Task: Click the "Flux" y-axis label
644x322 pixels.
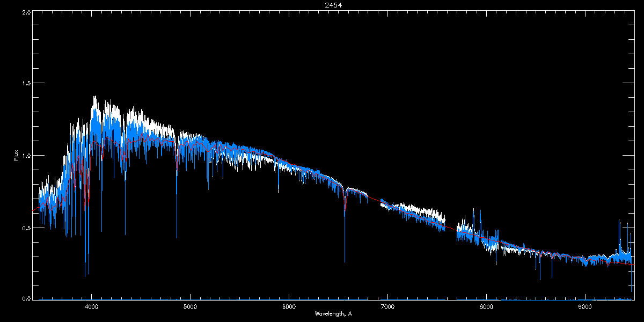Action: tap(16, 155)
